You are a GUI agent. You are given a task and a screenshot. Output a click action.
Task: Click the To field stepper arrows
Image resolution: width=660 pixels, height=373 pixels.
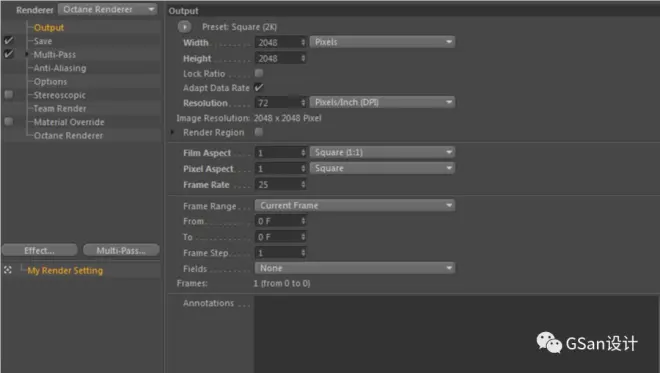(303, 237)
